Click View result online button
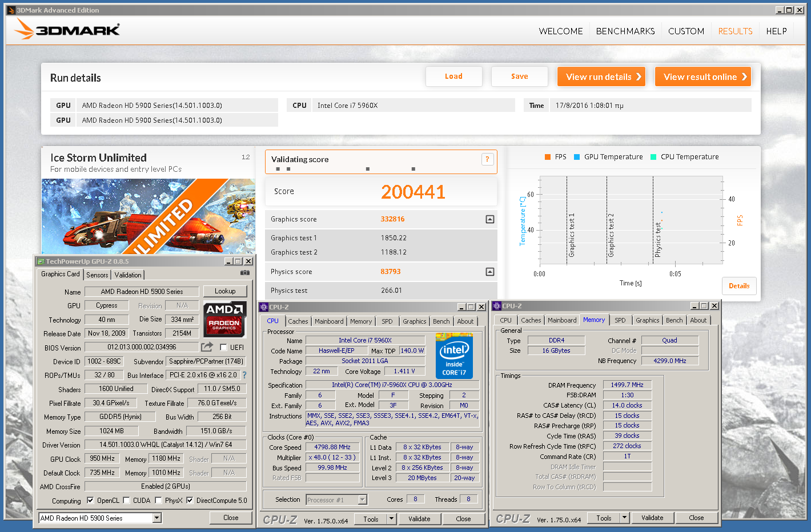Viewport: 811px width, 532px height. tap(703, 76)
